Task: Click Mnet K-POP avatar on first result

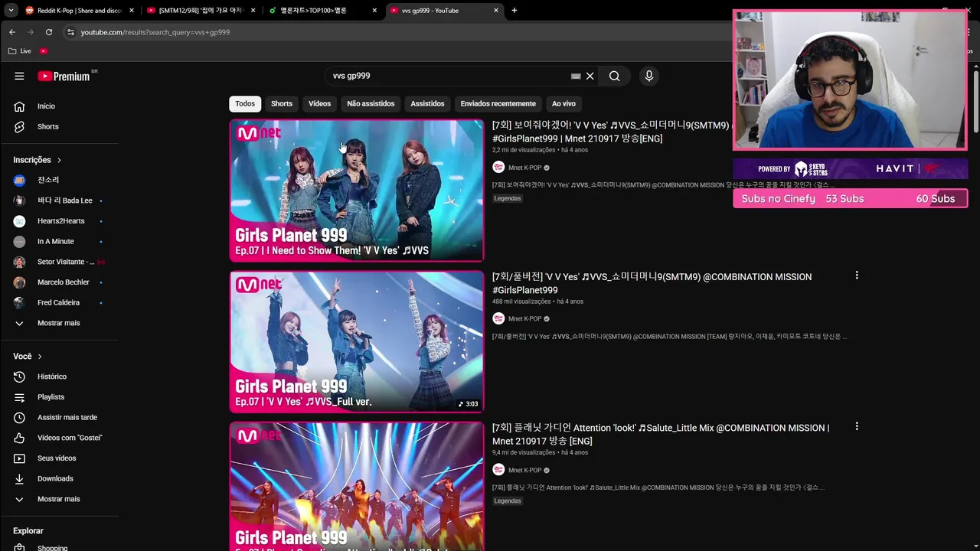Action: point(498,168)
